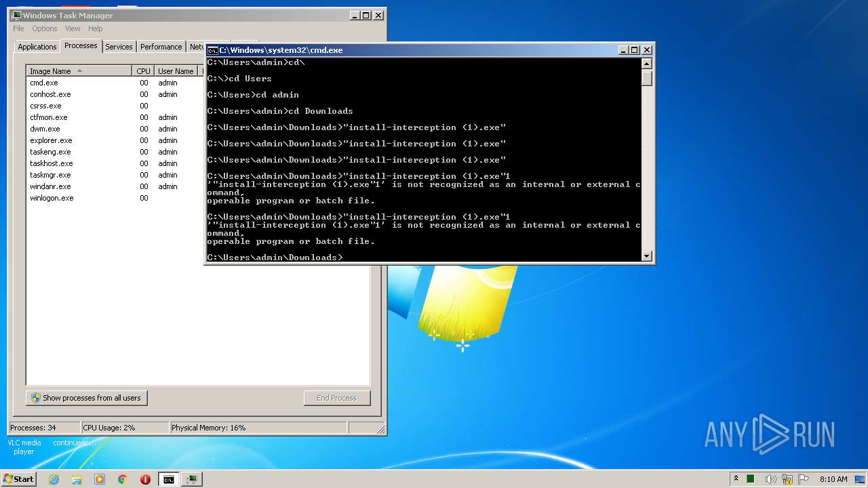
Task: Click Processes: 34 status bar entry
Action: click(43, 428)
